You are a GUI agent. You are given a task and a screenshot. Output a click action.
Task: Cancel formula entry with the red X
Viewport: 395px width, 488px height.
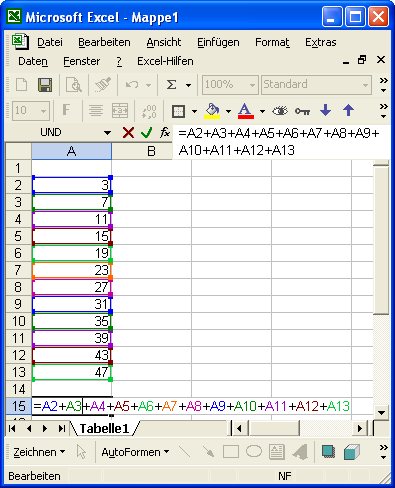128,133
